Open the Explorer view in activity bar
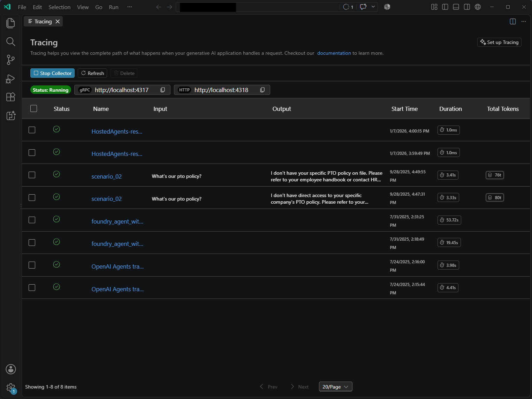Image resolution: width=532 pixels, height=399 pixels. click(11, 23)
